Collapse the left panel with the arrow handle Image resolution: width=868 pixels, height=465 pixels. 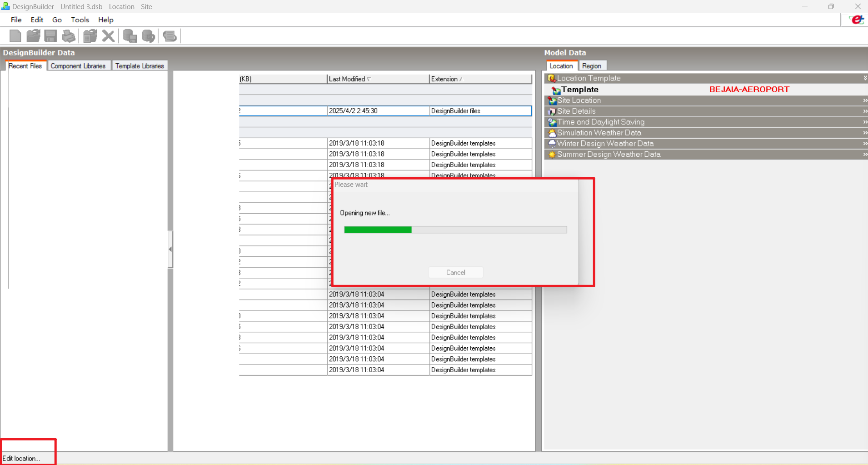[170, 249]
